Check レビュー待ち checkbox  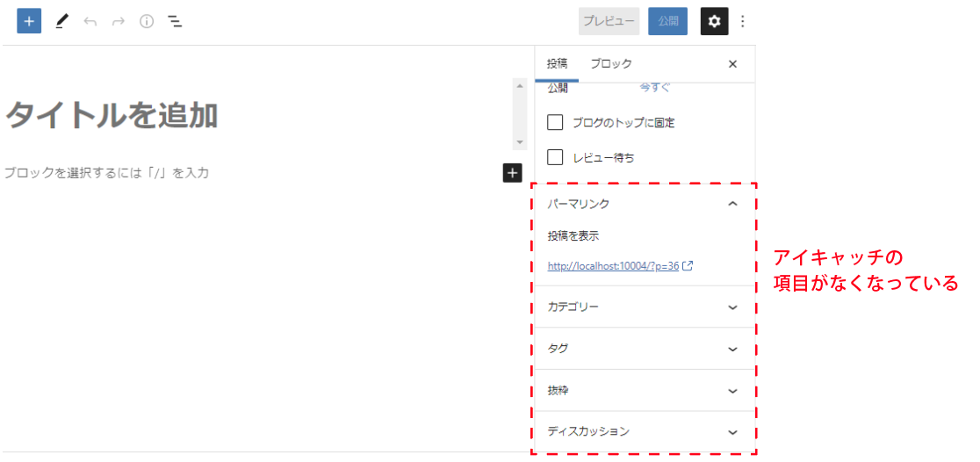coord(555,157)
